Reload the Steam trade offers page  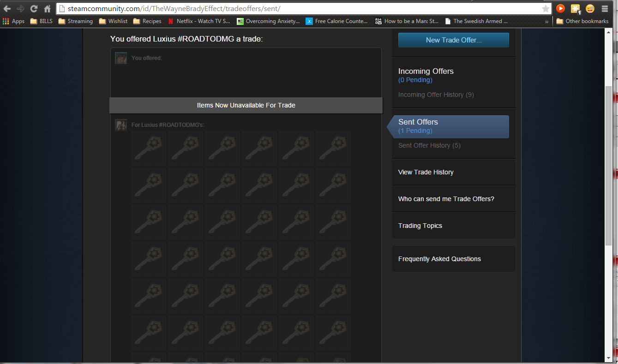[34, 9]
